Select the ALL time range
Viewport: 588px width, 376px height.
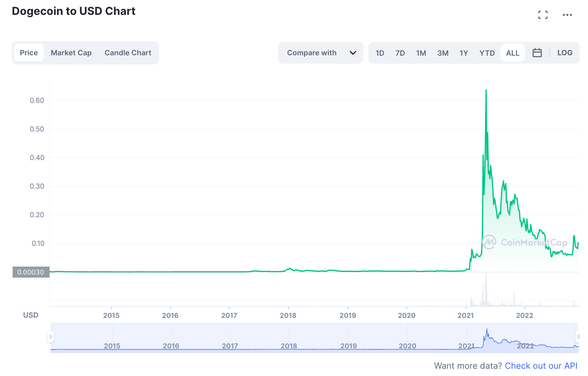coord(513,53)
